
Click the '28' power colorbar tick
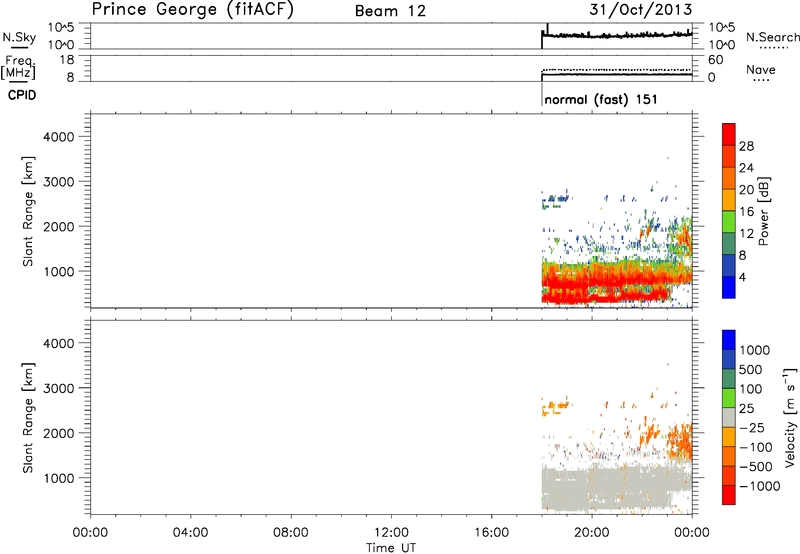click(746, 146)
